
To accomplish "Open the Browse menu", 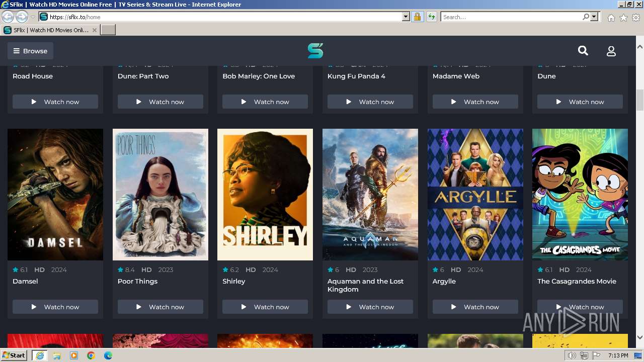I will click(30, 51).
